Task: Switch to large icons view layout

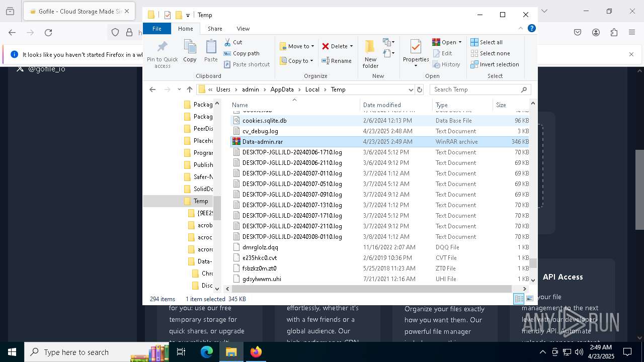Action: pyautogui.click(x=529, y=299)
